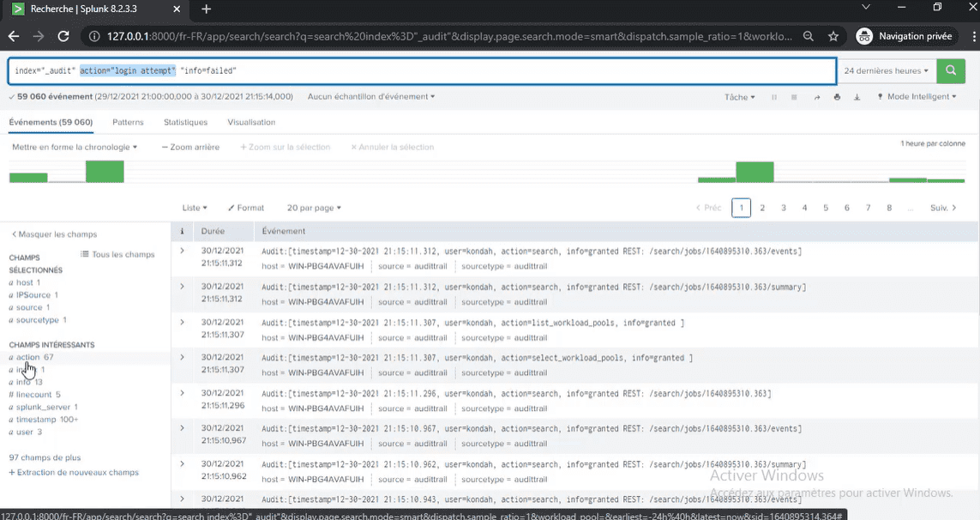This screenshot has width=980, height=520.
Task: Expand the event at 21:15:11,312 with /events
Action: [182, 251]
